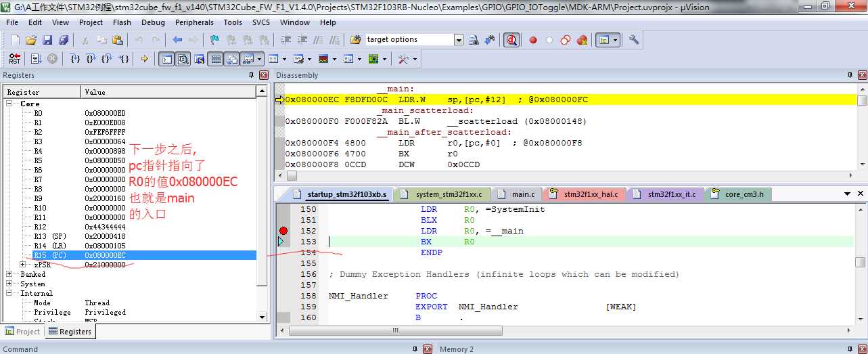The height and width of the screenshot is (354, 868).
Task: Collapse the Core register group
Action: 10,104
